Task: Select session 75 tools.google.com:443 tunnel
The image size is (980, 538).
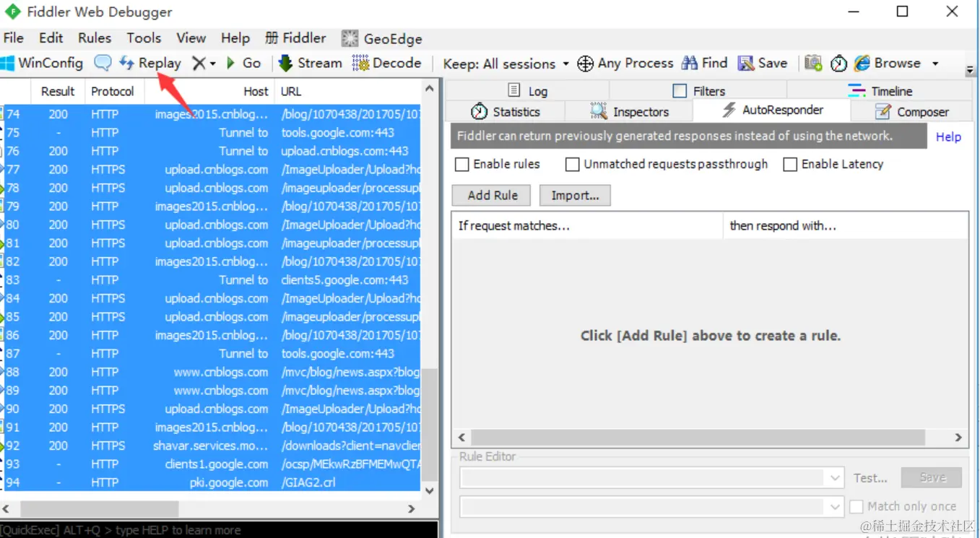Action: pos(210,133)
